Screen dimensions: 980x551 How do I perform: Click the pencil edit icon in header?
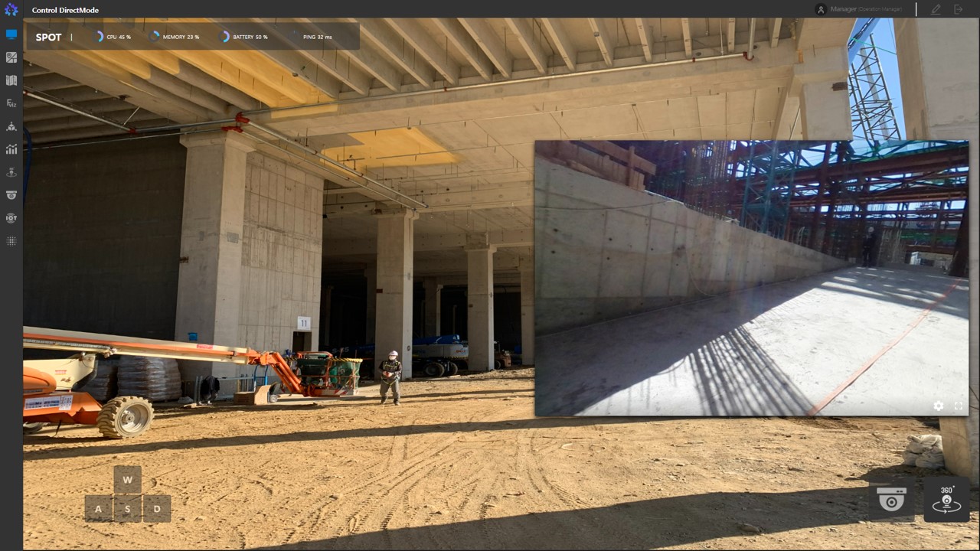click(x=936, y=9)
